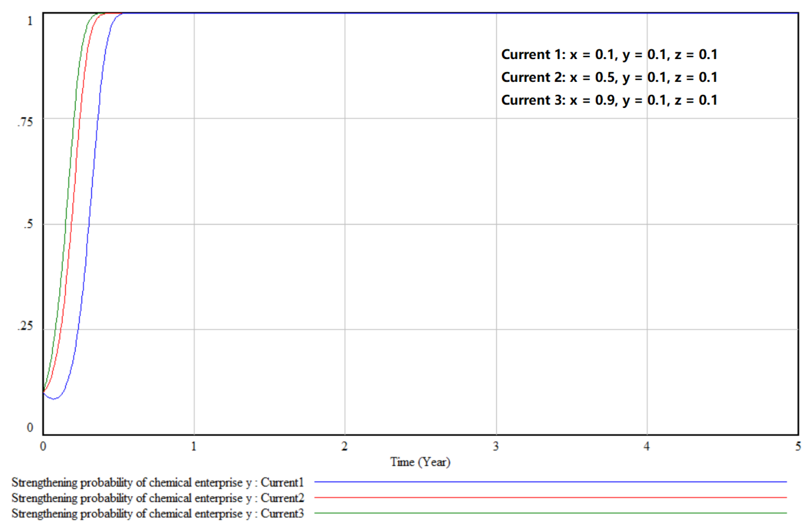Click y-axis tick label .5
Screen dimensions: 811x532
coord(28,224)
